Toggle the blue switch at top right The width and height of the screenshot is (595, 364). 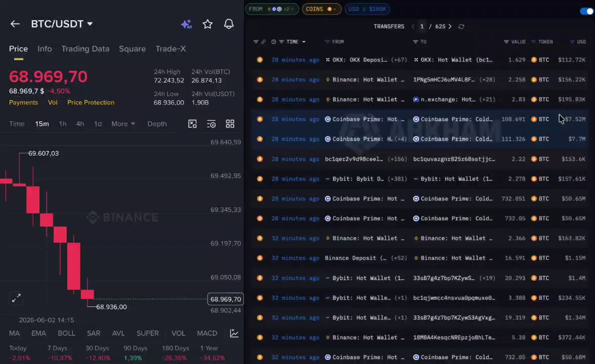587,11
